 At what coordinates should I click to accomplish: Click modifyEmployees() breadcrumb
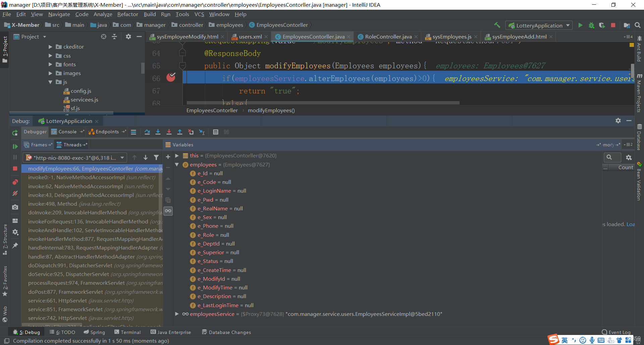coord(271,111)
